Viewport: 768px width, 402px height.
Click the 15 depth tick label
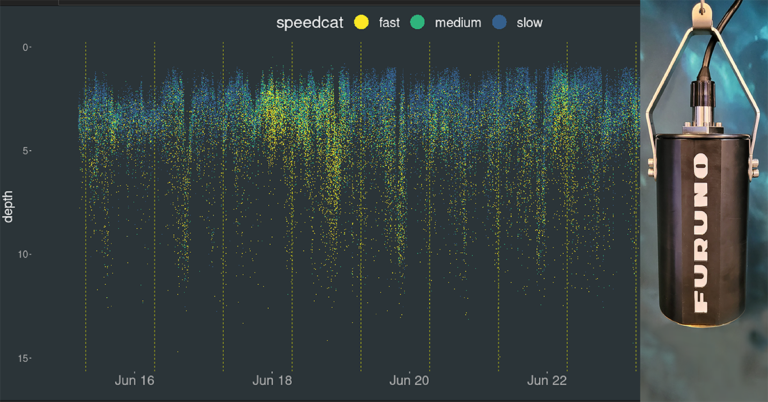pyautogui.click(x=23, y=358)
